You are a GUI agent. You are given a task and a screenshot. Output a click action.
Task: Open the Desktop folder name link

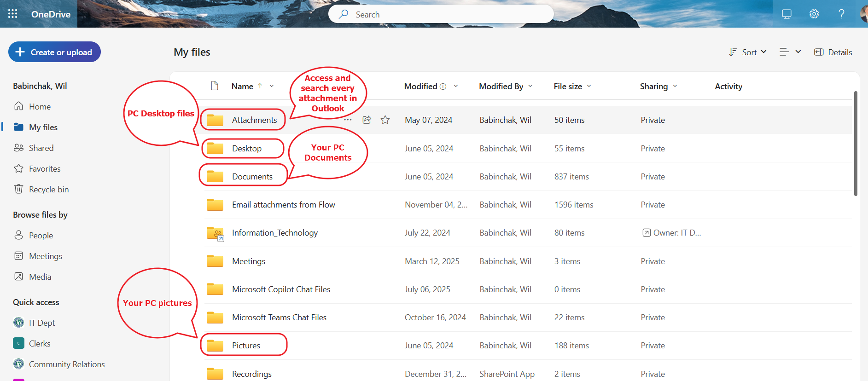tap(247, 148)
